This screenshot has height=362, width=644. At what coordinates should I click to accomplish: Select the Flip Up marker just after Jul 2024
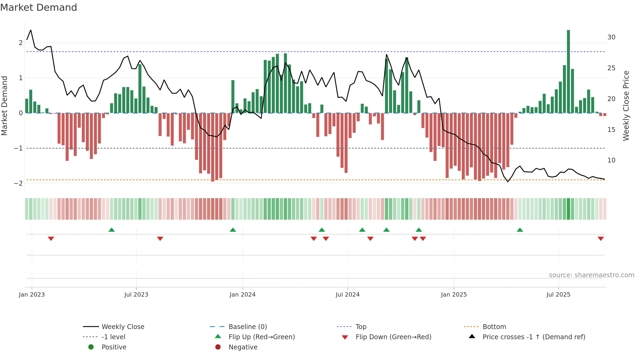(x=362, y=230)
